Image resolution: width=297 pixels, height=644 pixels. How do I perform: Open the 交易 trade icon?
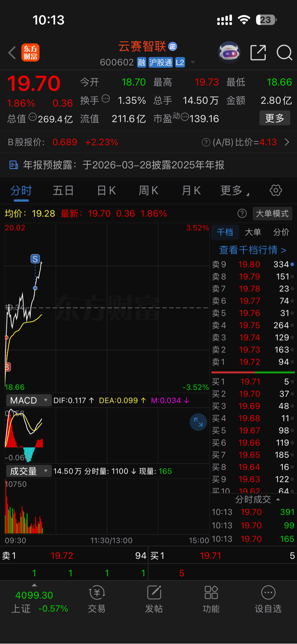pyautogui.click(x=97, y=599)
